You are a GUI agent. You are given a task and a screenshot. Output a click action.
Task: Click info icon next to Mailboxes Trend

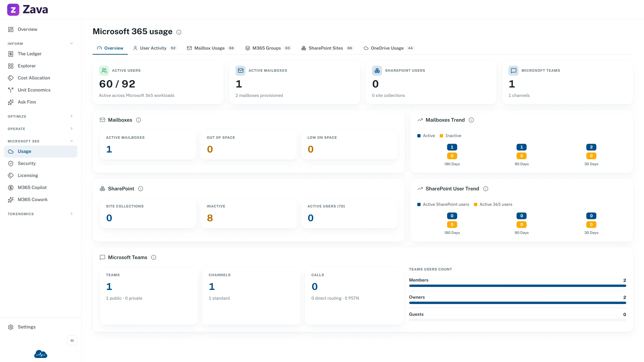[x=471, y=120]
